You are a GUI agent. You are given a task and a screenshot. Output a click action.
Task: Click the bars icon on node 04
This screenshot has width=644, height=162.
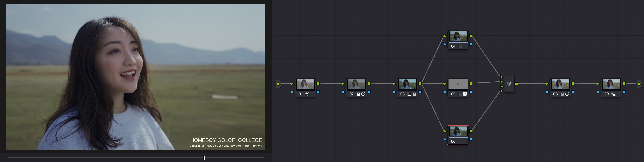(x=460, y=46)
